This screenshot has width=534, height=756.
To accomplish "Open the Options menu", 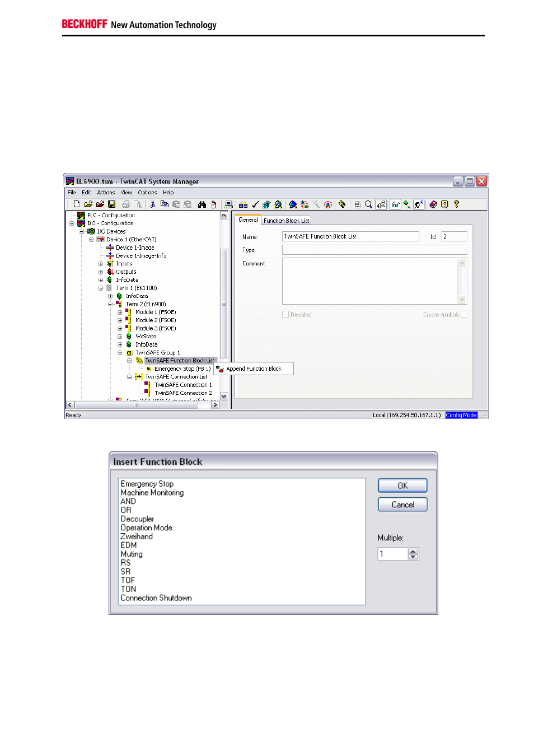I will coord(147,193).
